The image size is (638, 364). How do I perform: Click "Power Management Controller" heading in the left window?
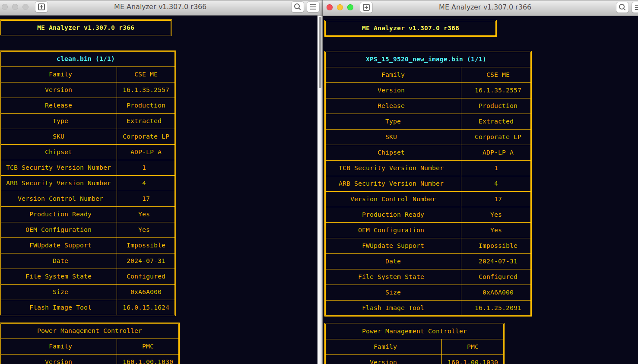click(x=89, y=331)
